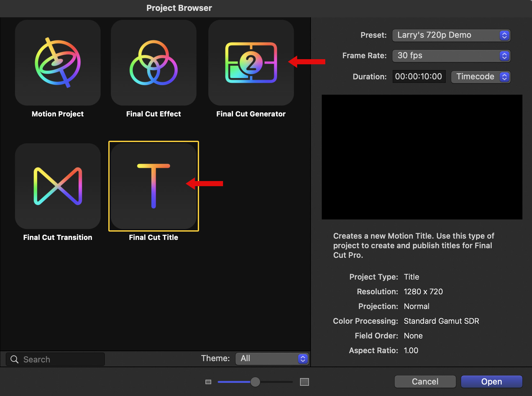The width and height of the screenshot is (532, 396).
Task: Click the black preview area
Action: 422,157
